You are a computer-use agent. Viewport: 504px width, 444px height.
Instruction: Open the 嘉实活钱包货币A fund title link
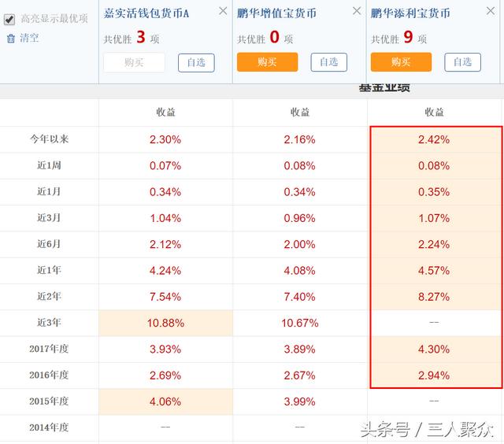pyautogui.click(x=146, y=13)
